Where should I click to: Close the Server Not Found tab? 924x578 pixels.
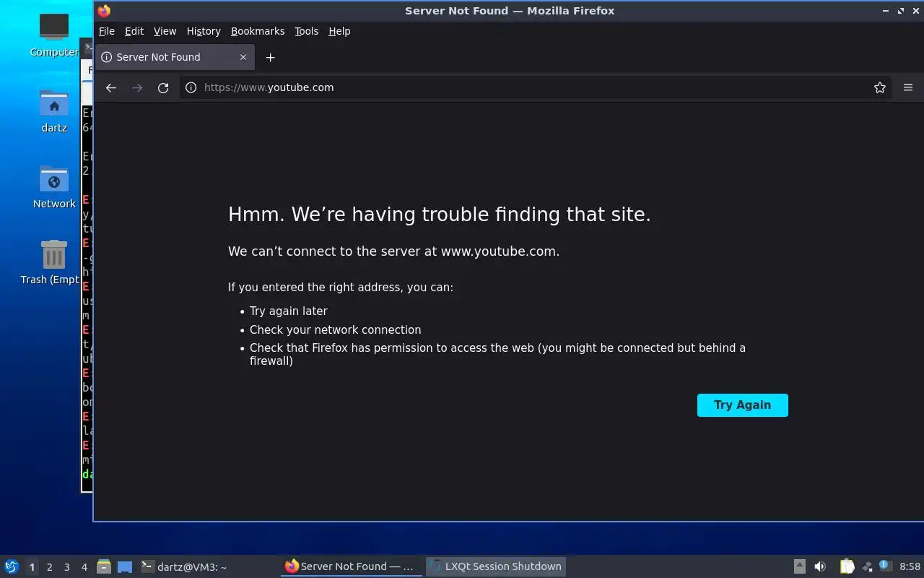coord(243,57)
